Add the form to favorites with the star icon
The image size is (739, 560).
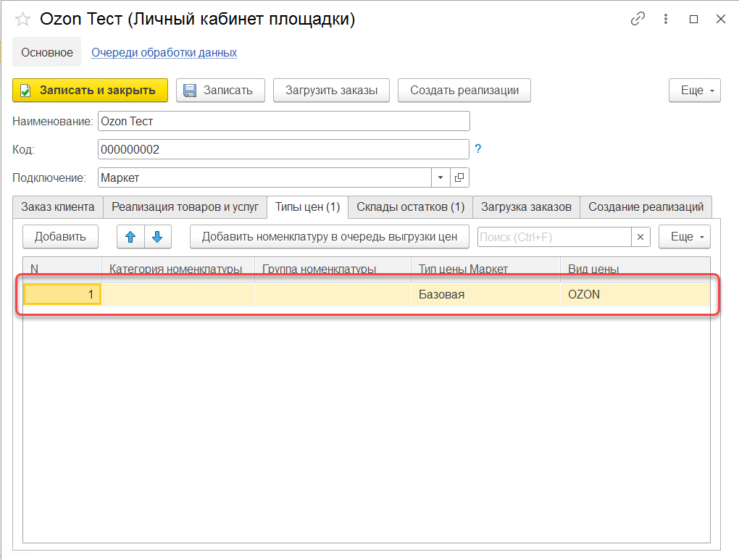pos(22,20)
